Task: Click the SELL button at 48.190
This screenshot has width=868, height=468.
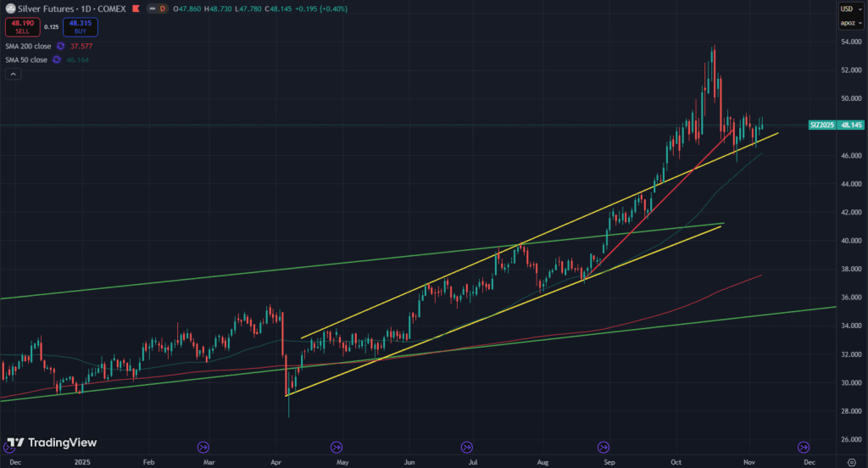Action: [x=20, y=27]
